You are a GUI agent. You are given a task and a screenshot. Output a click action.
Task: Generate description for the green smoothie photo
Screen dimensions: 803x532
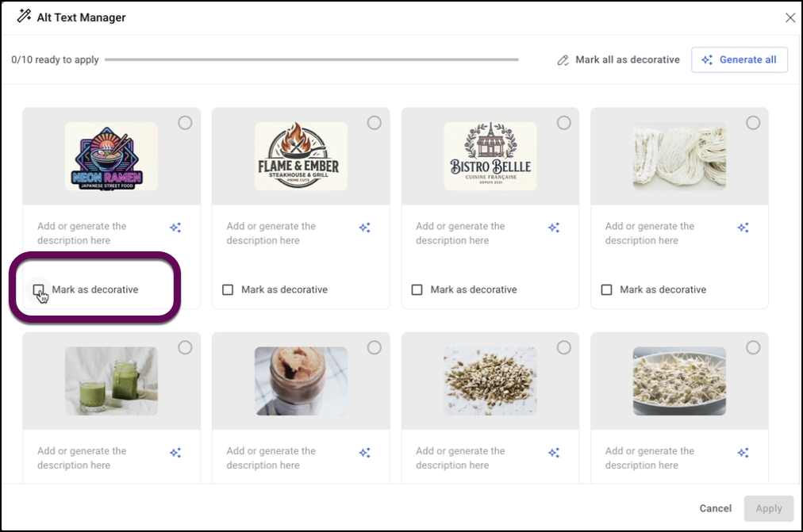[x=175, y=453]
